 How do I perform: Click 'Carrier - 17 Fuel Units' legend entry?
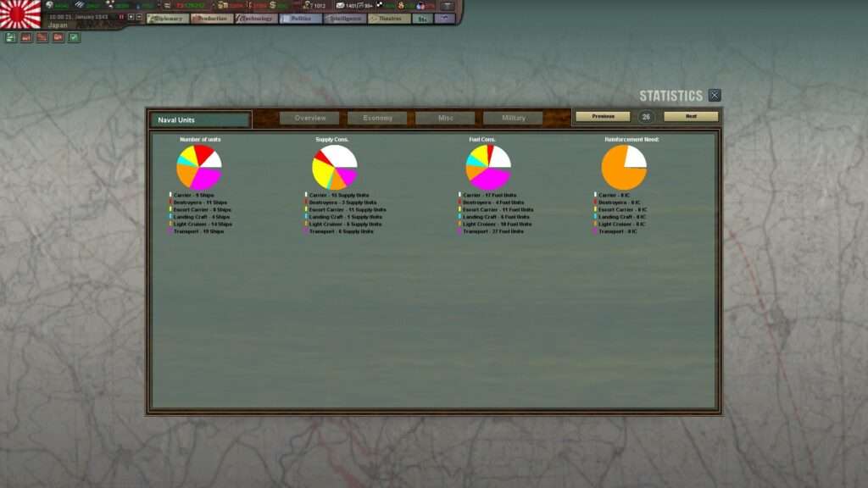[x=487, y=196]
